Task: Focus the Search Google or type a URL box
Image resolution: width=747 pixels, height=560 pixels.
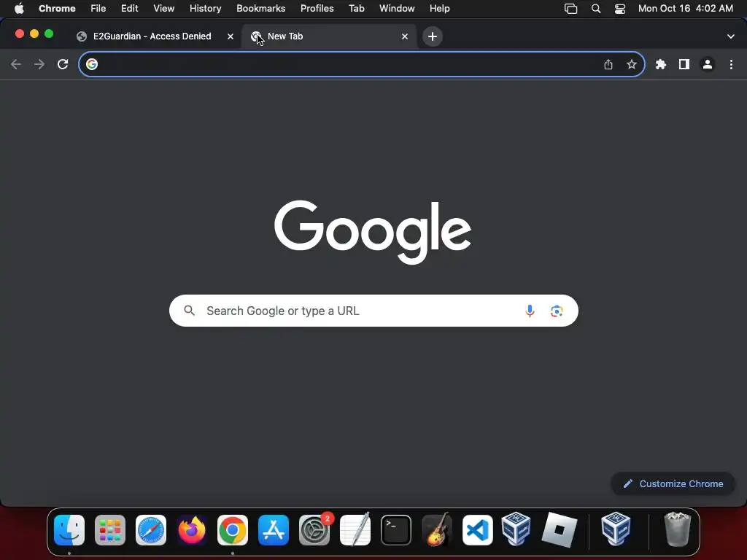Action: point(373,311)
